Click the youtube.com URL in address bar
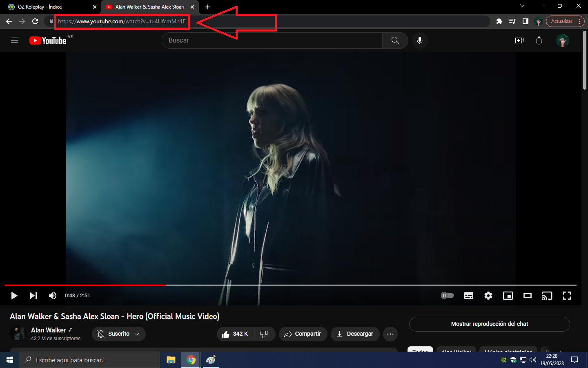 point(122,21)
